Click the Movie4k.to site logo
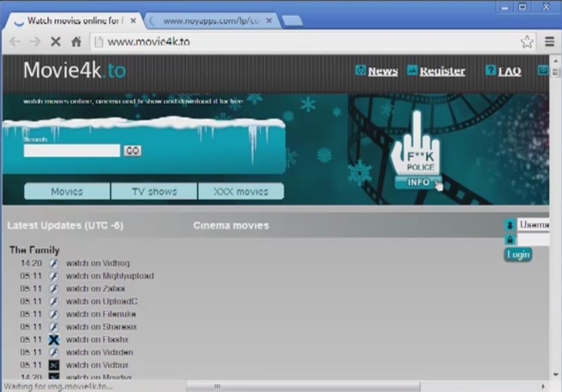Viewport: 562px width, 392px height. coord(74,70)
